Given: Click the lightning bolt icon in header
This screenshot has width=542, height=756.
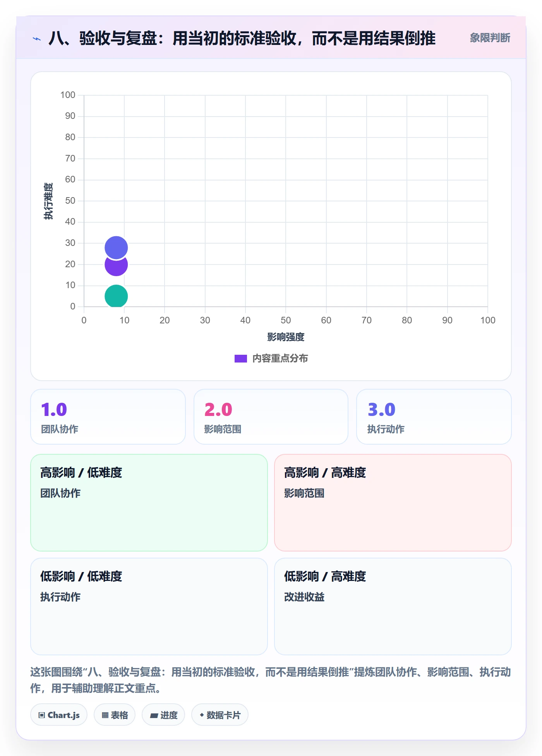Looking at the screenshot, I should (37, 39).
